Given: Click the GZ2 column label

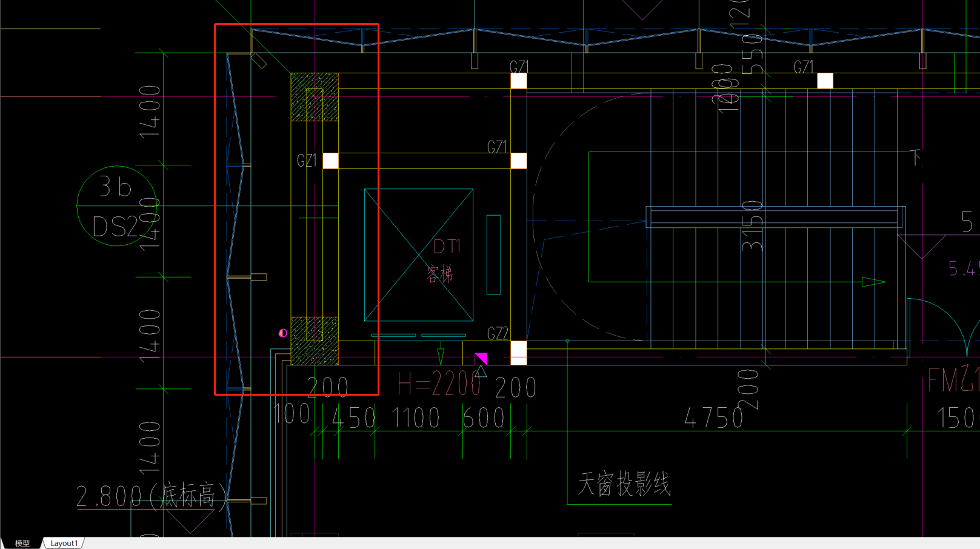Looking at the screenshot, I should (498, 333).
